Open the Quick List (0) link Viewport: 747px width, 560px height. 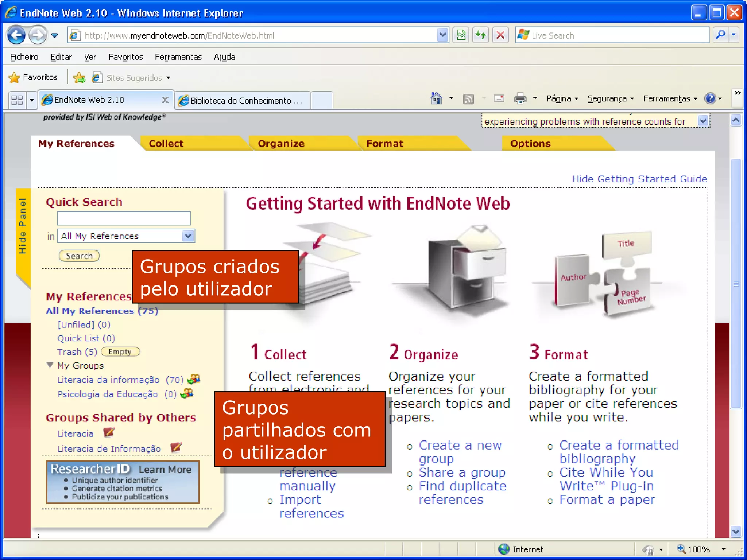tap(86, 338)
